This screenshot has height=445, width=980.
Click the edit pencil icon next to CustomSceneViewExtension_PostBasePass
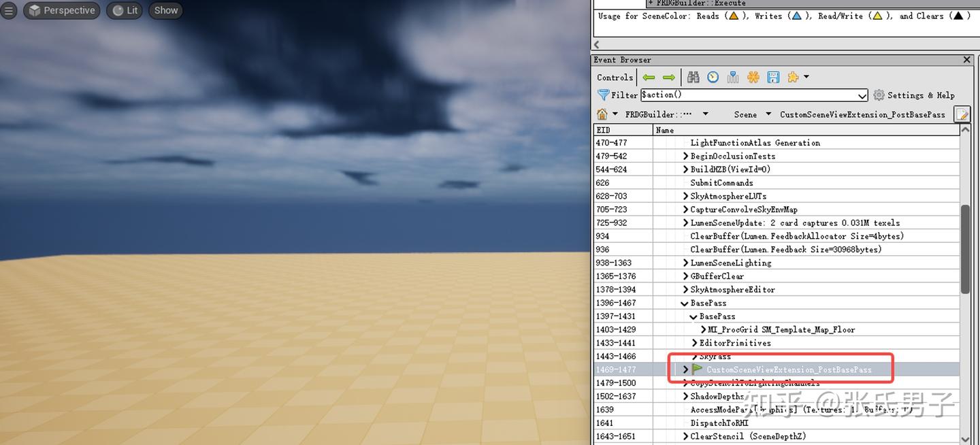(962, 114)
